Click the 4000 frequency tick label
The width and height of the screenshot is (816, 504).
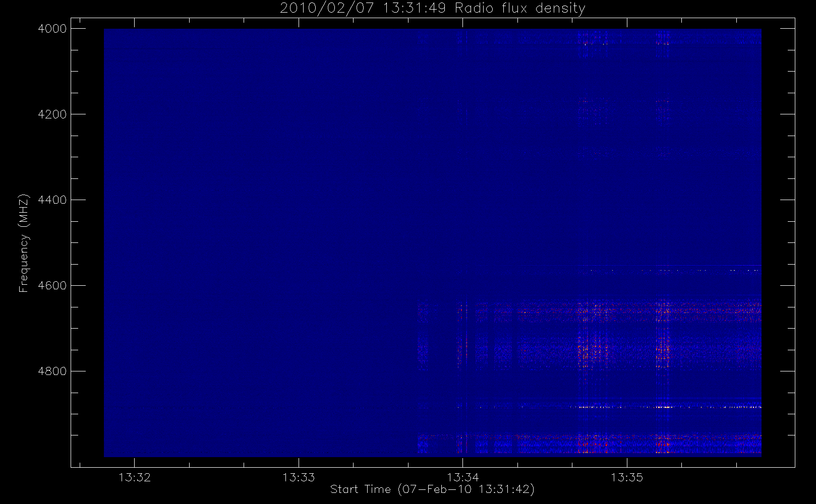click(x=52, y=29)
